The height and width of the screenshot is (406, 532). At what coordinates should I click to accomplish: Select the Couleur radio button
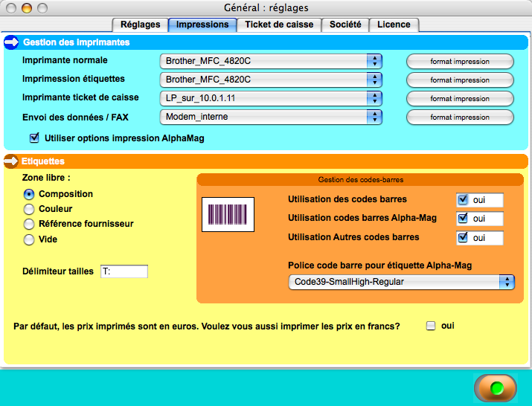tap(29, 209)
